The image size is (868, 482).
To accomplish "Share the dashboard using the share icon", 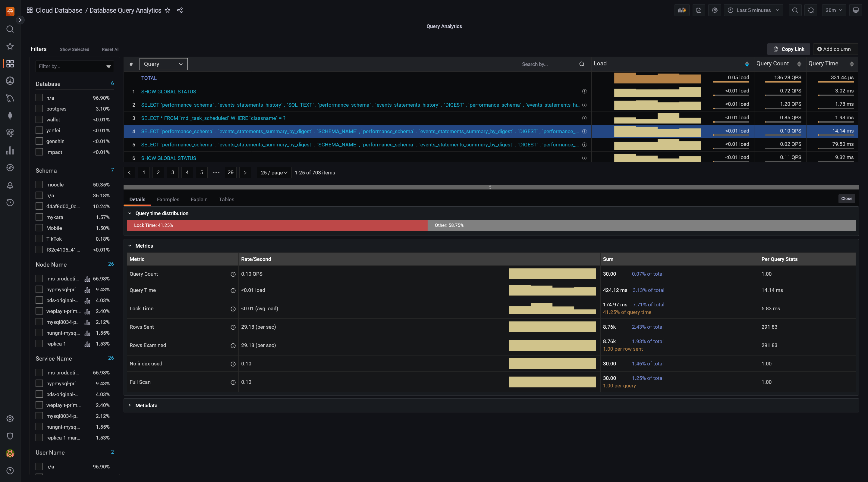I will click(x=180, y=11).
